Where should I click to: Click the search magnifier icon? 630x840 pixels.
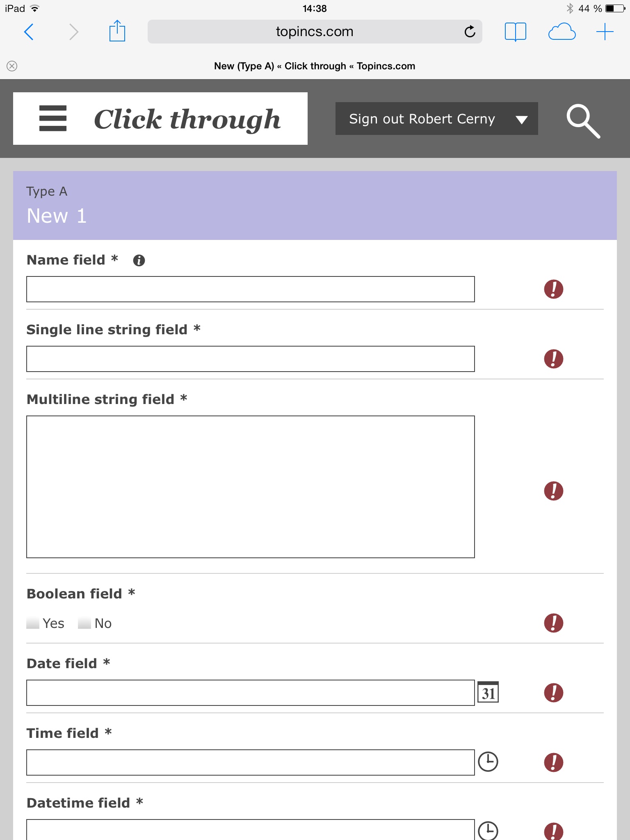(x=583, y=121)
